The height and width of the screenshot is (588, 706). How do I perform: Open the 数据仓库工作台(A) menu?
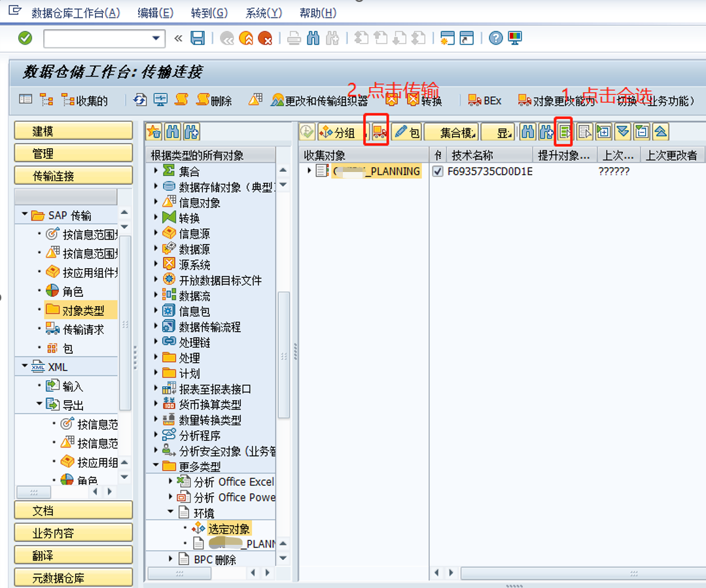(76, 13)
